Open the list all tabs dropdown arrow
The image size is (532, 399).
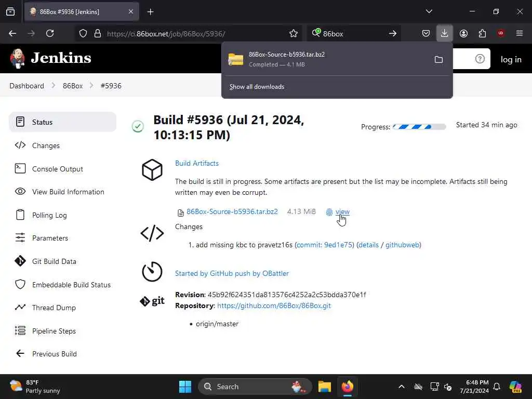(x=429, y=11)
